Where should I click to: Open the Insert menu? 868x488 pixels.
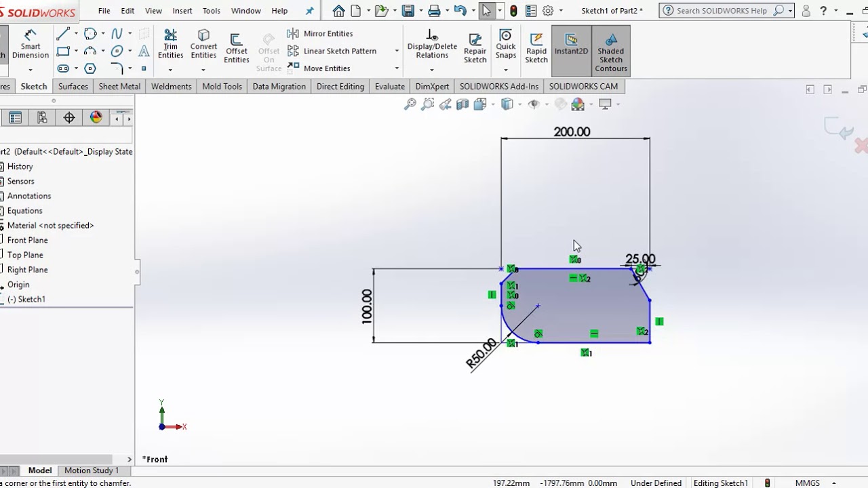[182, 11]
